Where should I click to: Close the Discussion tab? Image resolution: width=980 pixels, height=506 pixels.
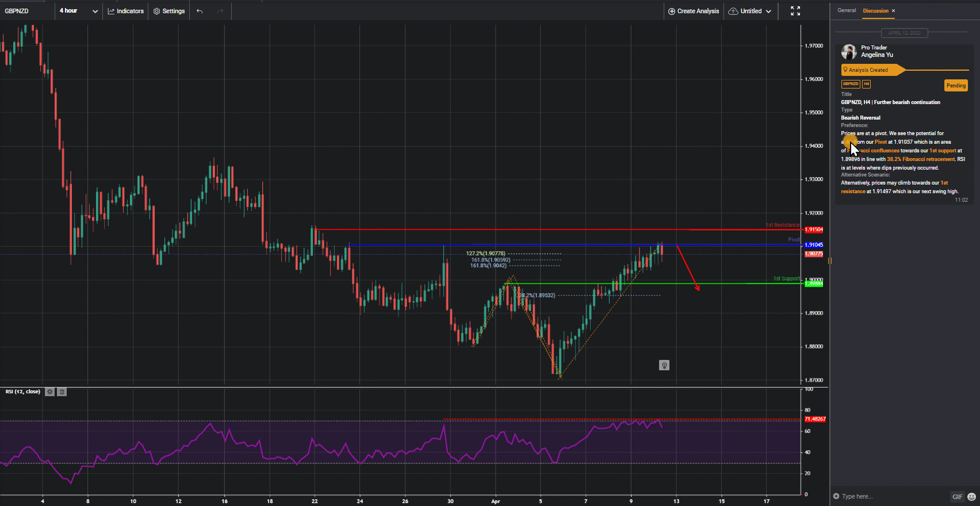pos(893,10)
